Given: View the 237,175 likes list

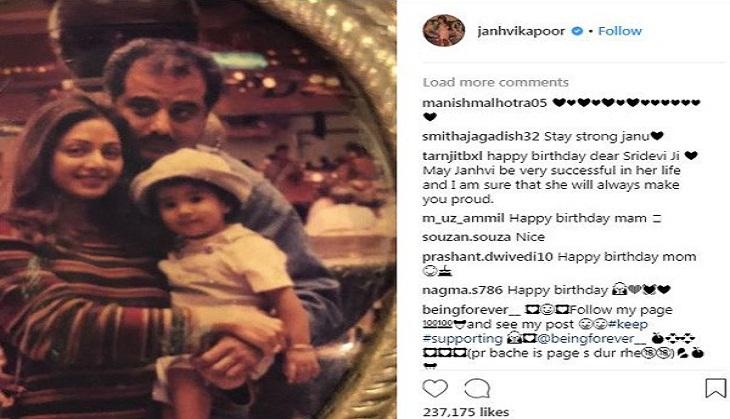Looking at the screenshot, I should pos(466,412).
